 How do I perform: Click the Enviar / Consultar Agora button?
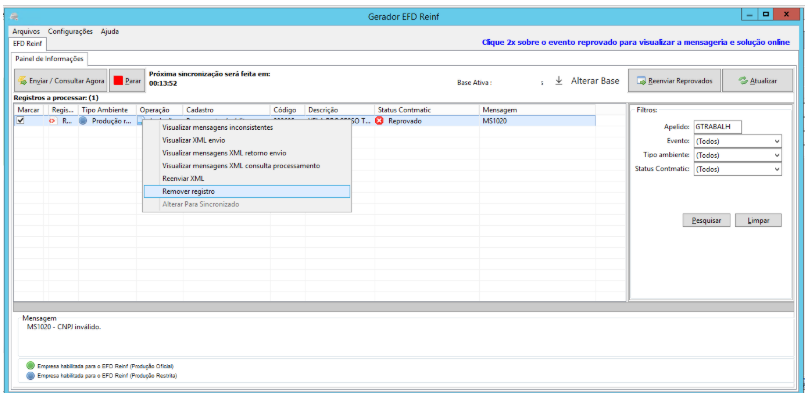[61, 81]
